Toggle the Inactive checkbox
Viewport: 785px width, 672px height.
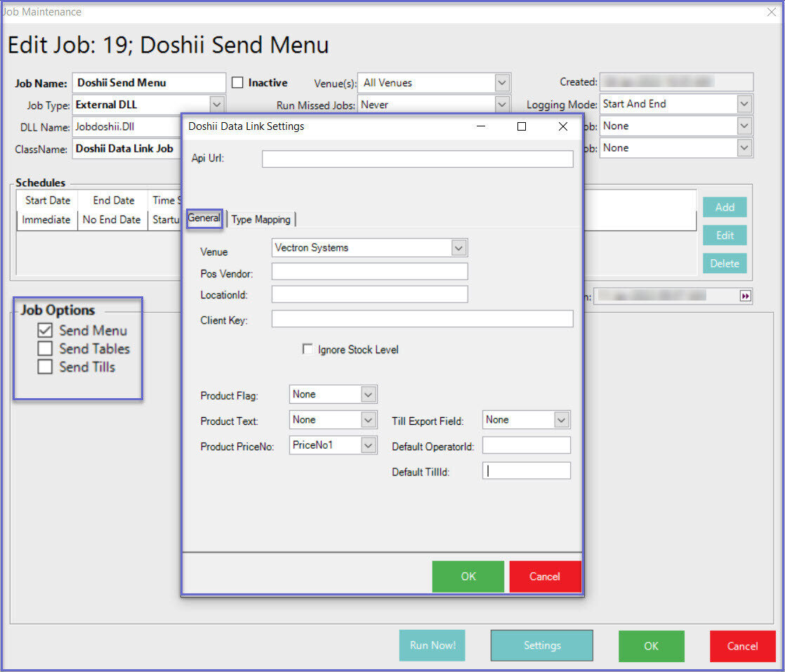click(x=237, y=83)
